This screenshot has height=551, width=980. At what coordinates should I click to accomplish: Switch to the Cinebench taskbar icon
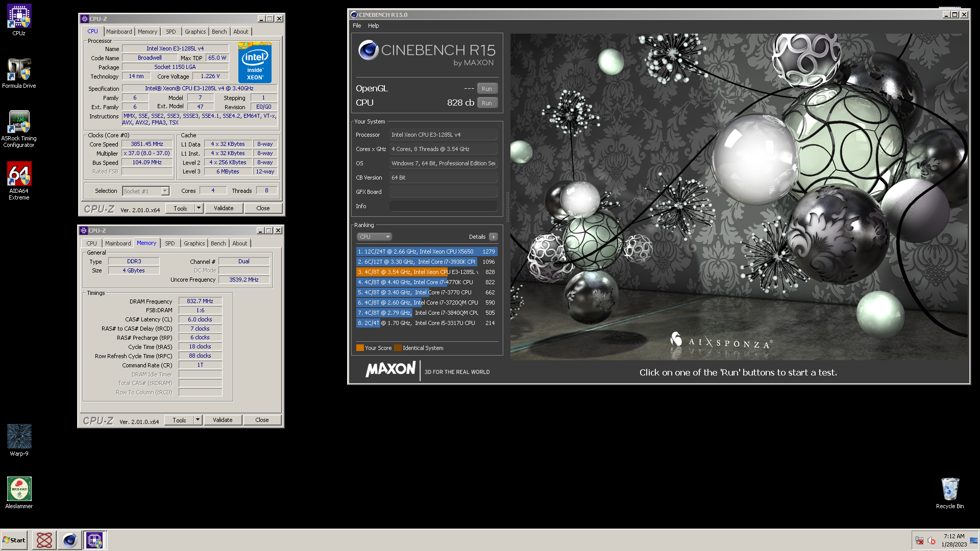click(69, 540)
